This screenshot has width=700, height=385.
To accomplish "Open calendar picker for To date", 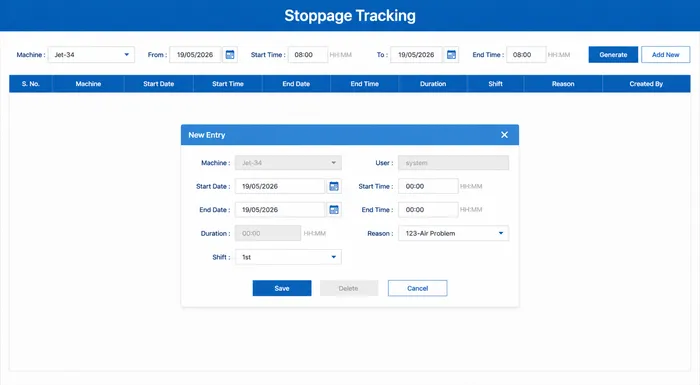I will click(451, 54).
